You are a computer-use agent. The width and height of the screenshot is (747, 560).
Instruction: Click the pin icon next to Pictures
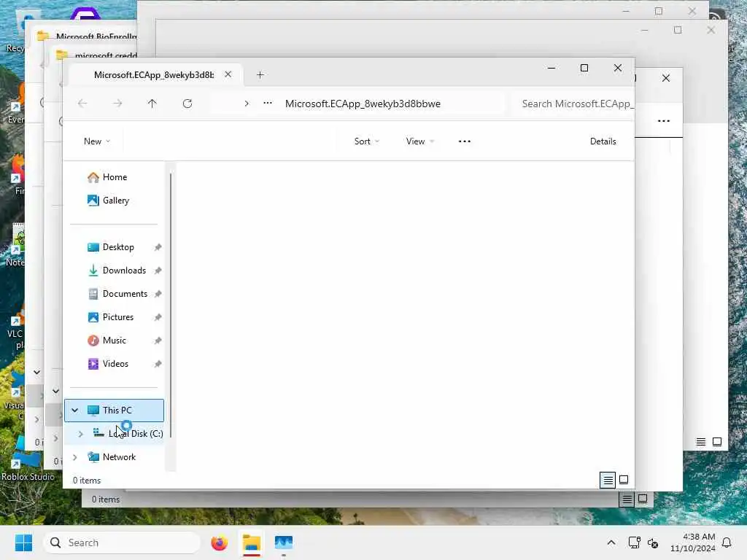coord(158,317)
